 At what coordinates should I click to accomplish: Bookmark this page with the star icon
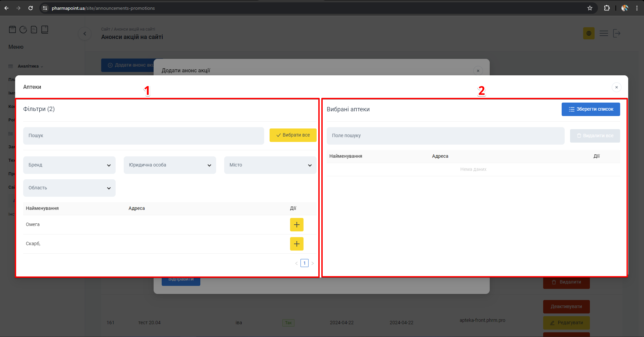tap(590, 8)
